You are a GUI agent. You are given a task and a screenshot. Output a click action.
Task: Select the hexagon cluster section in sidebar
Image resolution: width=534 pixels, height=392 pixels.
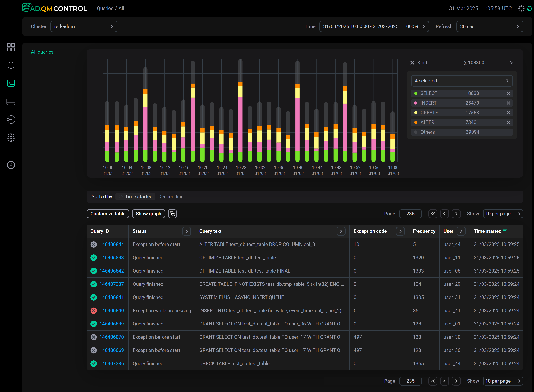(11, 65)
